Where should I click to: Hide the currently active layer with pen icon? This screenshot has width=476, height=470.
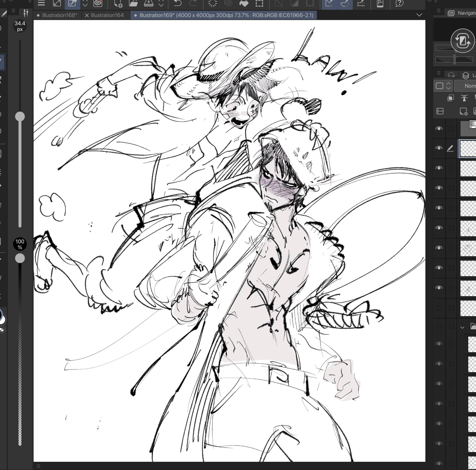point(439,148)
